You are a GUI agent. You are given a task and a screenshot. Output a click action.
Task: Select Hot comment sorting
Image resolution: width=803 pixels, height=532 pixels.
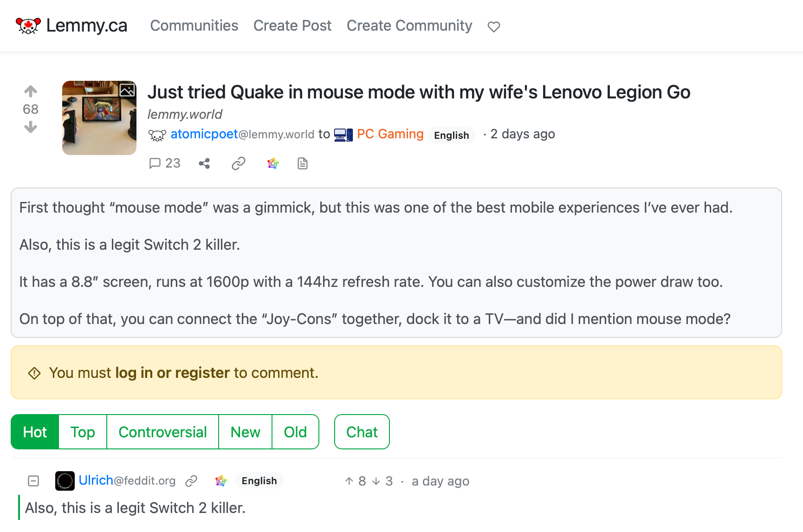click(x=35, y=432)
